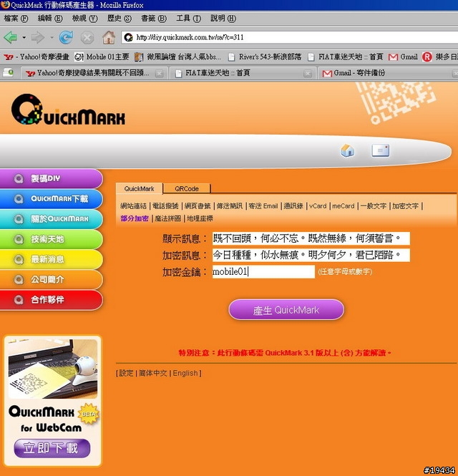Viewport: 458px width, 476px height.
Task: Click the QuickMark logo
Action: pyautogui.click(x=68, y=110)
